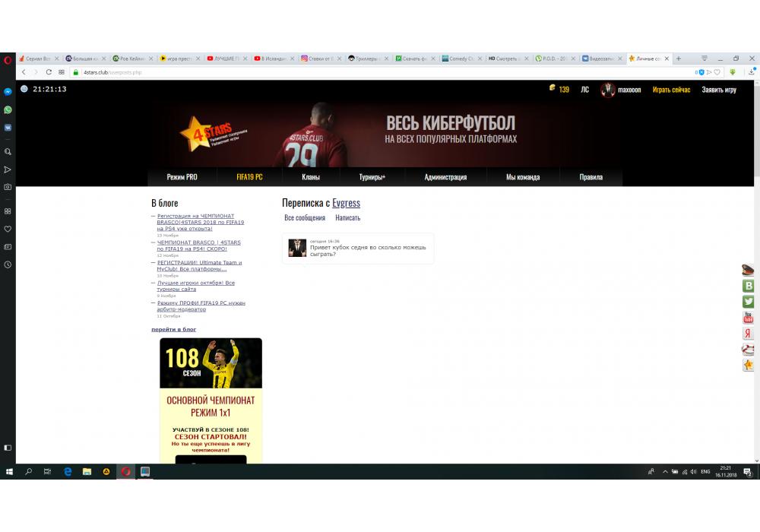Open the Evgress profile link

click(346, 203)
